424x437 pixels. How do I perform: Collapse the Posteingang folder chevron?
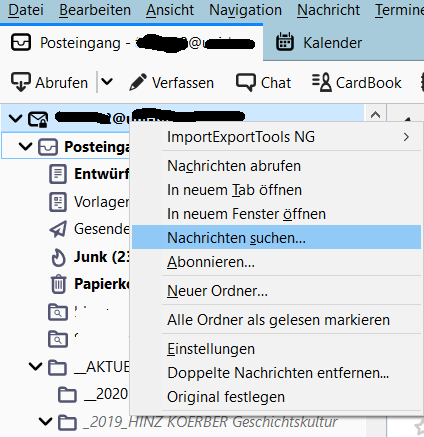pyautogui.click(x=25, y=146)
